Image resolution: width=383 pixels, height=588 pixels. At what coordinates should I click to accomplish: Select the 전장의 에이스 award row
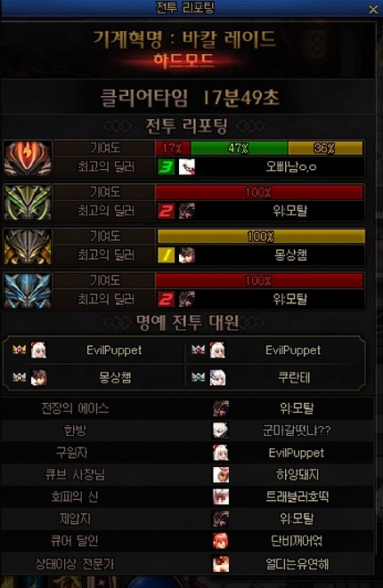coord(187,408)
